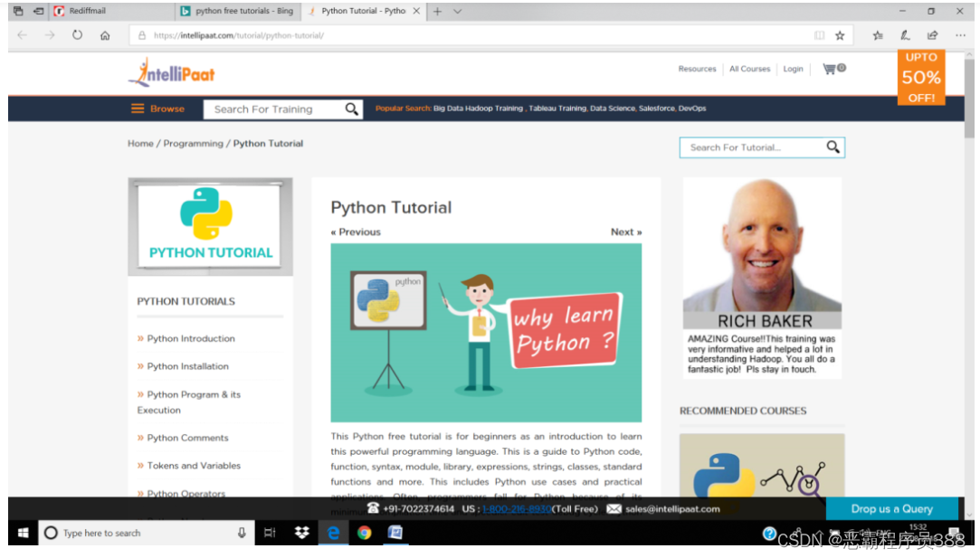Open Big Data Hadoop Training popular search
This screenshot has height=558, width=980.
pos(478,109)
